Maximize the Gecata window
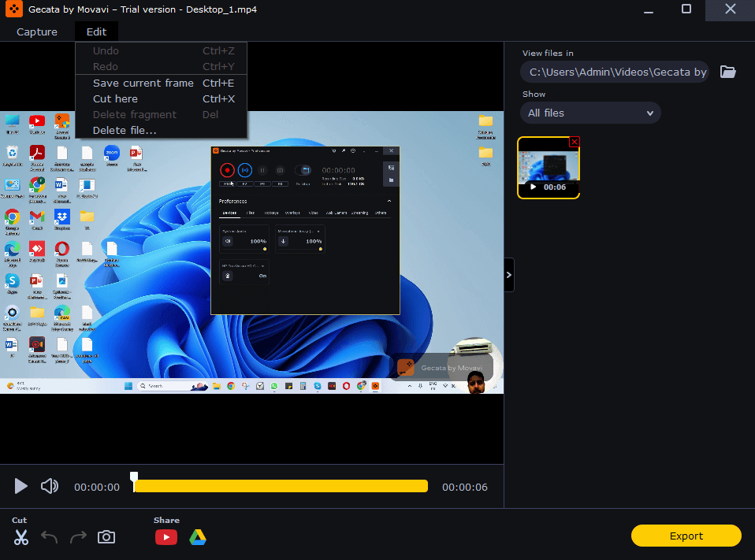The width and height of the screenshot is (755, 560). tap(686, 9)
